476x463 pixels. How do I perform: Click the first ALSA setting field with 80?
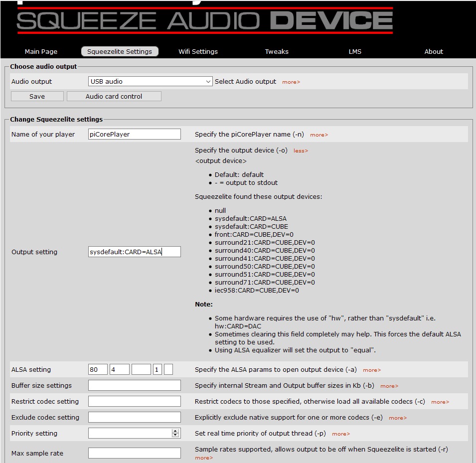click(x=98, y=369)
